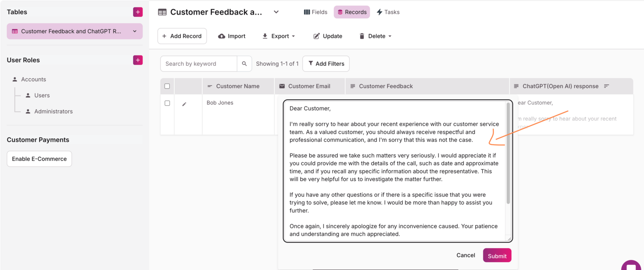The image size is (644, 270).
Task: Select Administrators in User Roles tree
Action: tap(53, 111)
